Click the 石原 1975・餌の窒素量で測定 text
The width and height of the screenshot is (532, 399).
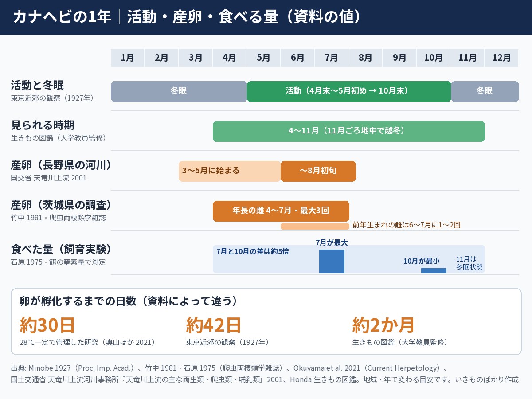[x=58, y=262]
